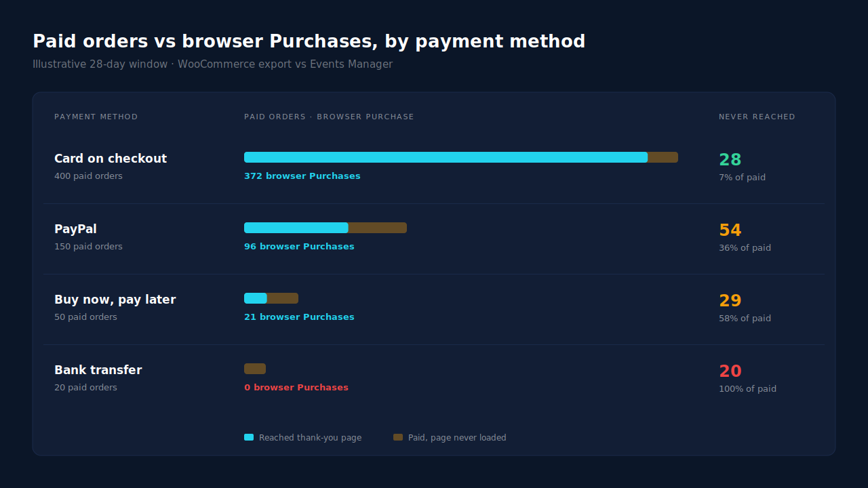Screen dimensions: 868x488
Task: Click the '20 paid orders' text under Bank transfer
Action: 85,388
